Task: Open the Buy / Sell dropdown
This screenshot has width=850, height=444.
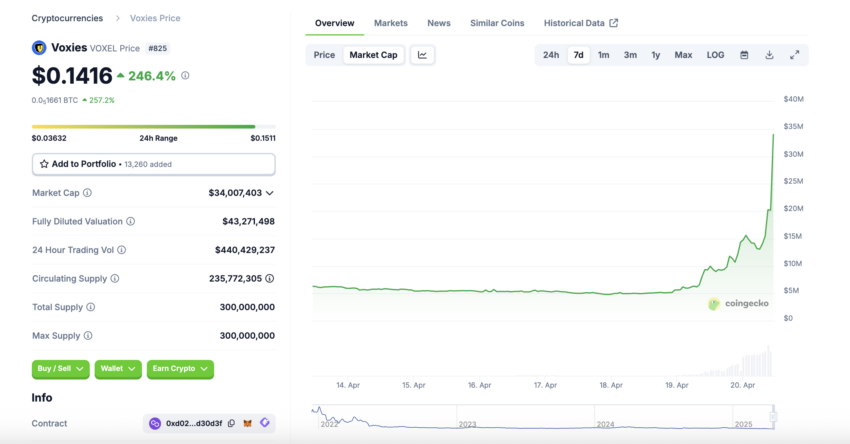Action: click(60, 369)
